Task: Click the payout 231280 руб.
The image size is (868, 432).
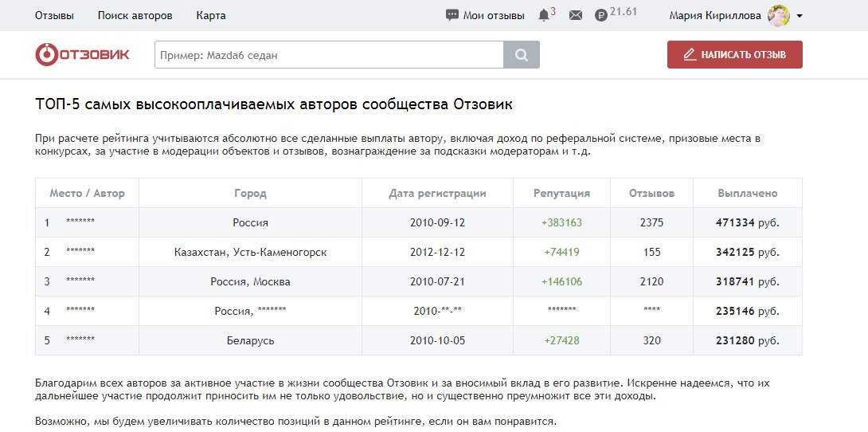Action: tap(747, 340)
